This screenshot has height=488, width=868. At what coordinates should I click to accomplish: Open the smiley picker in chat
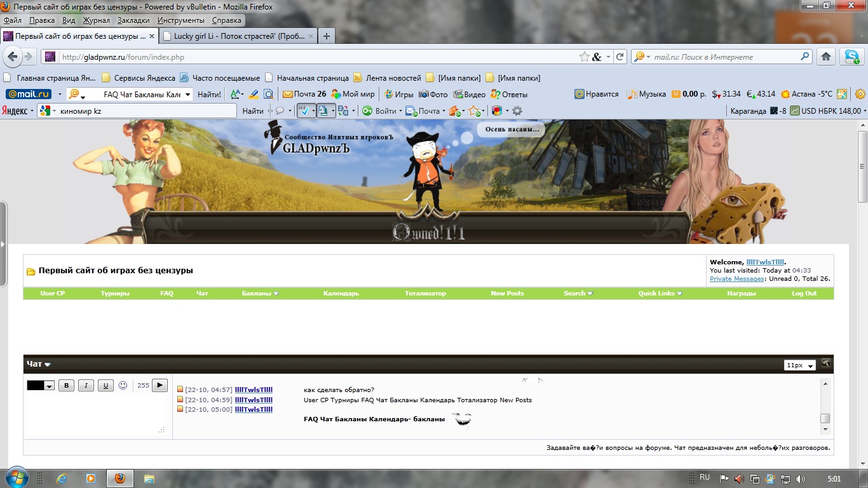123,385
